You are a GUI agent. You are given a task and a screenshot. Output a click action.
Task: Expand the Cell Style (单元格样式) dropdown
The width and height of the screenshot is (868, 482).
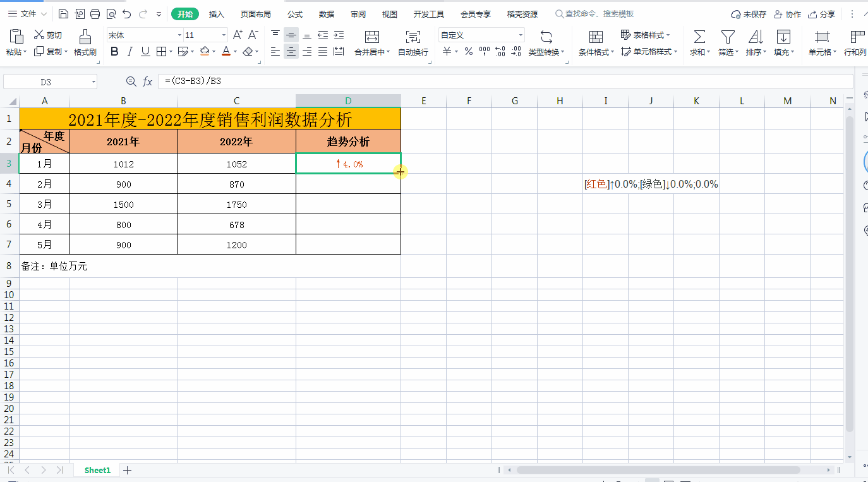(x=675, y=52)
